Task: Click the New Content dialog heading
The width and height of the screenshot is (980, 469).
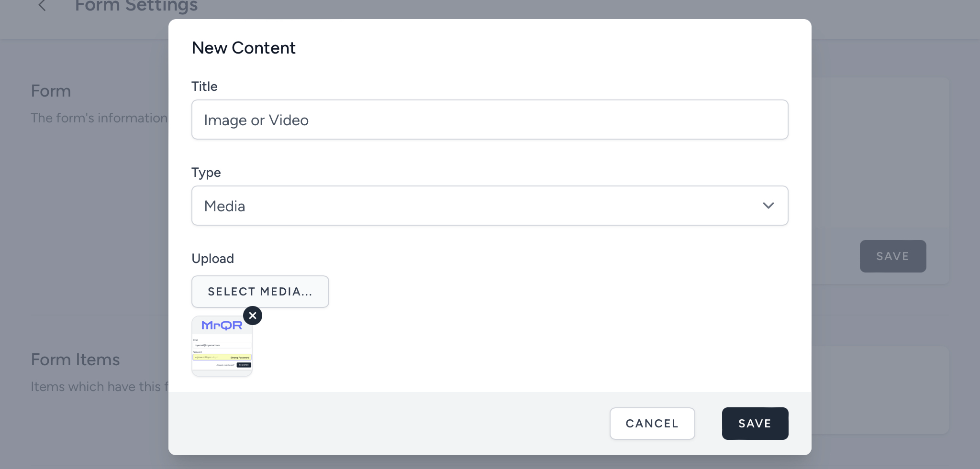Action: click(244, 48)
